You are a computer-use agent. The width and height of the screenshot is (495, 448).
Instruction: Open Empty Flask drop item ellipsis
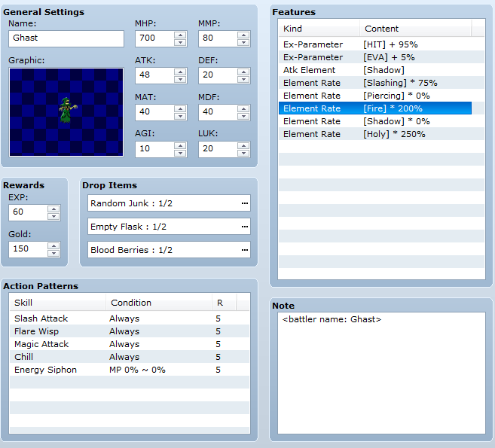[244, 227]
